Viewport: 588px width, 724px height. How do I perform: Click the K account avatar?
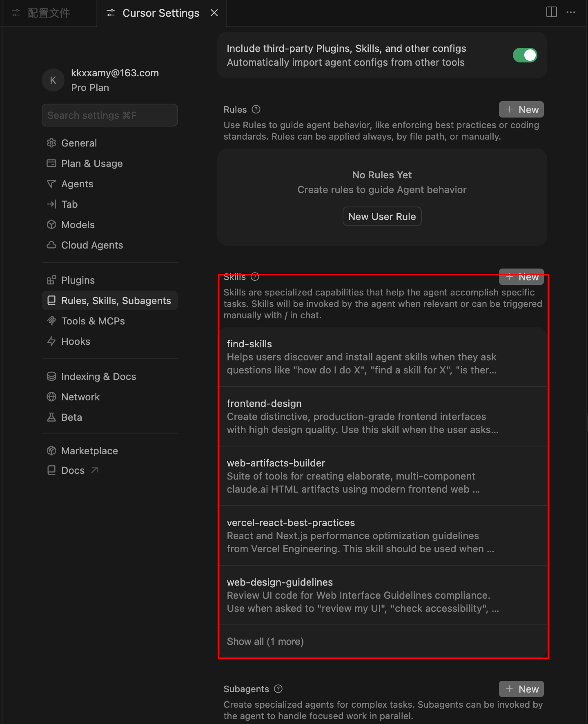(53, 80)
